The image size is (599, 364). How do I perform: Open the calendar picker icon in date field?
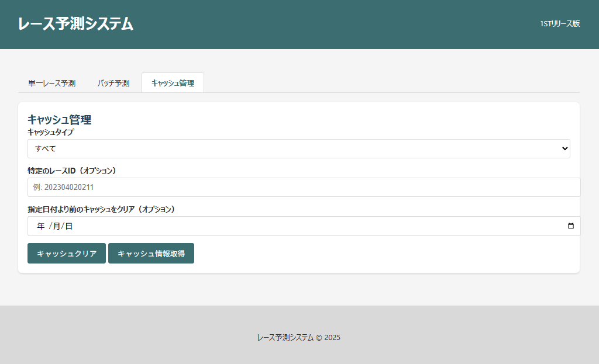coord(571,226)
